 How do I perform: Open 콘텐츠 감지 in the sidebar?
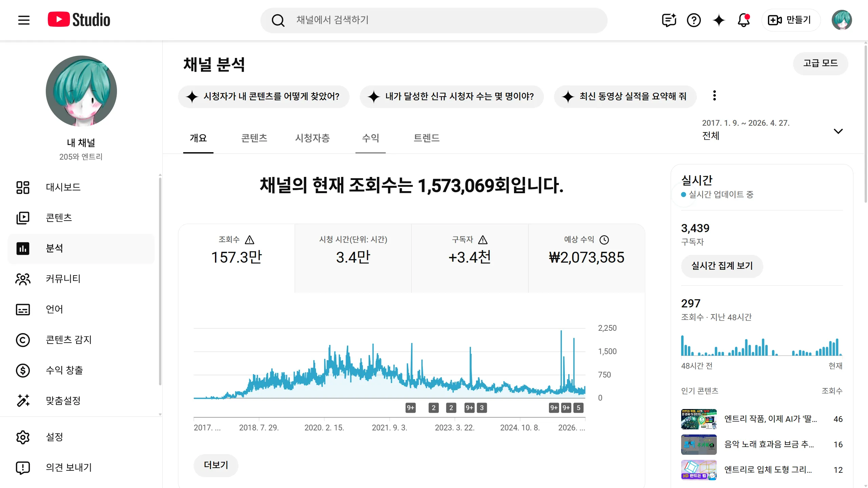click(81, 340)
